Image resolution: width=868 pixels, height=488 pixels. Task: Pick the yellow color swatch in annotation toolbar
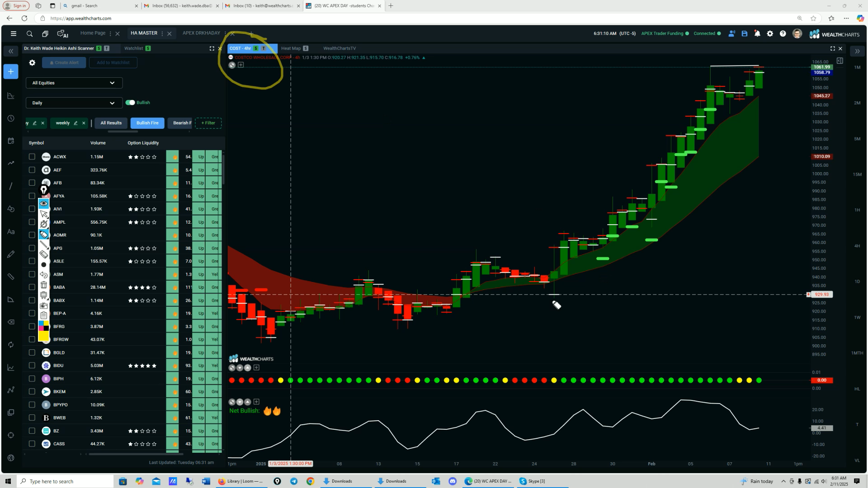[44, 336]
